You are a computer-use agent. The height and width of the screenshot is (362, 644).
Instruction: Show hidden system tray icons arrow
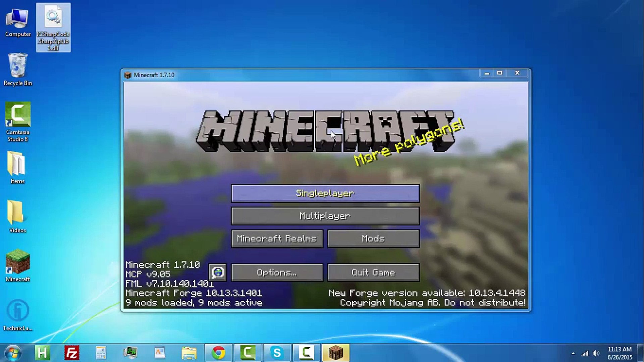point(573,353)
